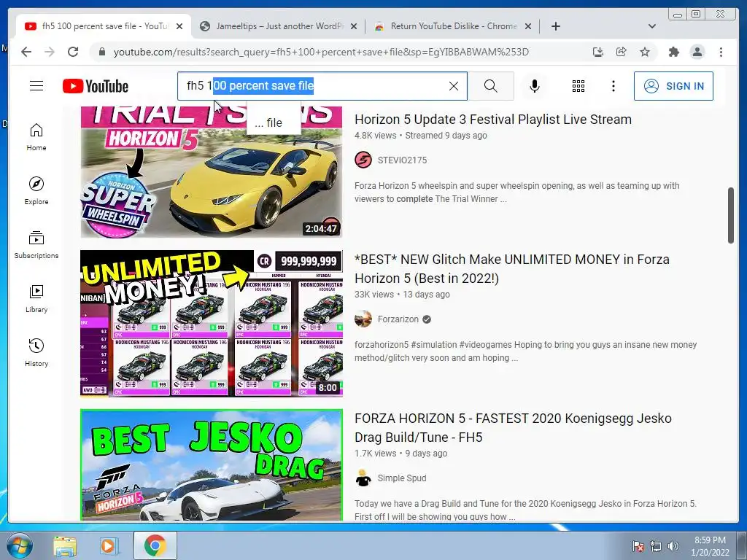Viewport: 747px width, 560px height.
Task: Open a new tab with plus button
Action: tap(555, 26)
